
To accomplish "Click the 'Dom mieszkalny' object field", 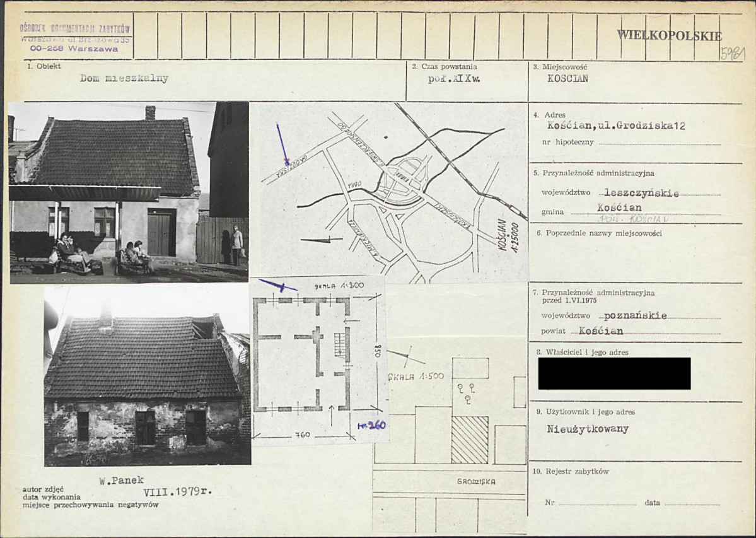I will click(124, 79).
